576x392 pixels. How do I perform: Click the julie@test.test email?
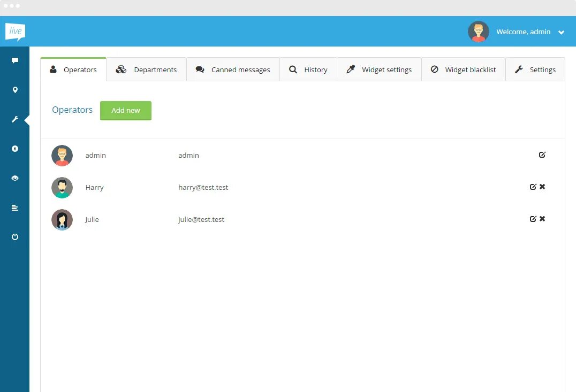[x=201, y=219]
